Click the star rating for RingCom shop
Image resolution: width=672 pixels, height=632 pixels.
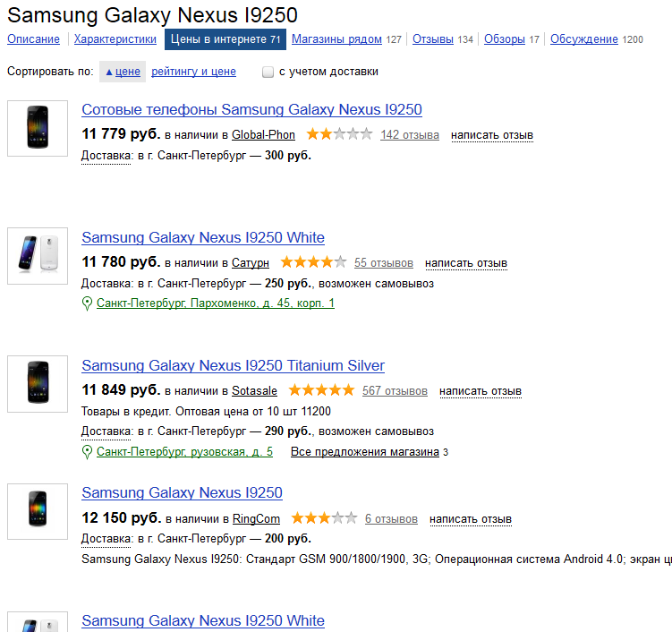click(324, 518)
